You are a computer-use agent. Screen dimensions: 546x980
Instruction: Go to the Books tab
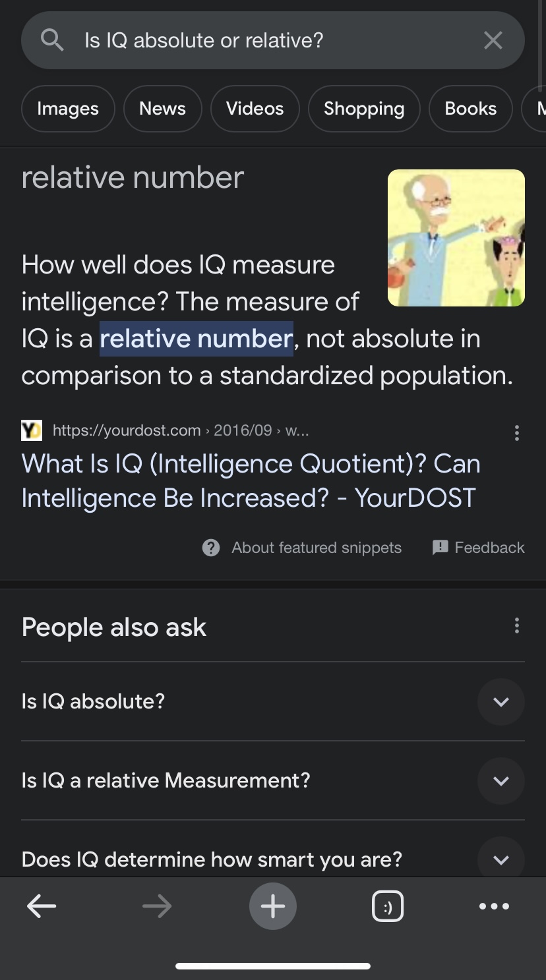tap(470, 109)
